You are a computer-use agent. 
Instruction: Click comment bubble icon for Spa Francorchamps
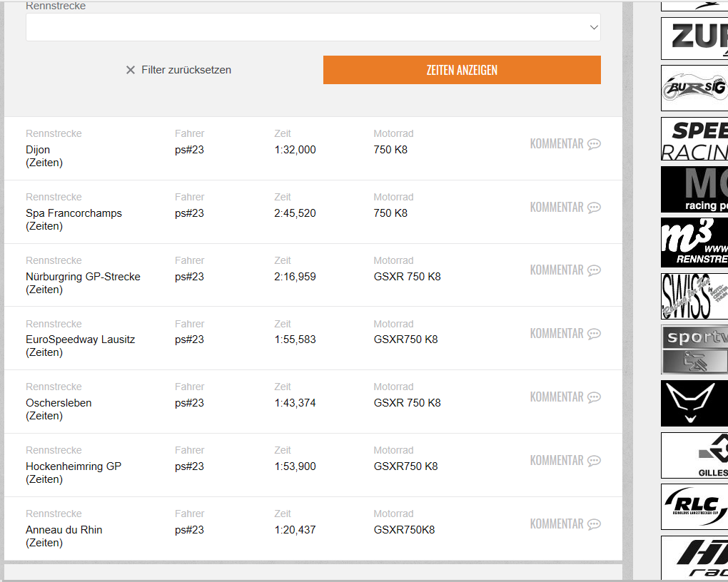pos(594,208)
